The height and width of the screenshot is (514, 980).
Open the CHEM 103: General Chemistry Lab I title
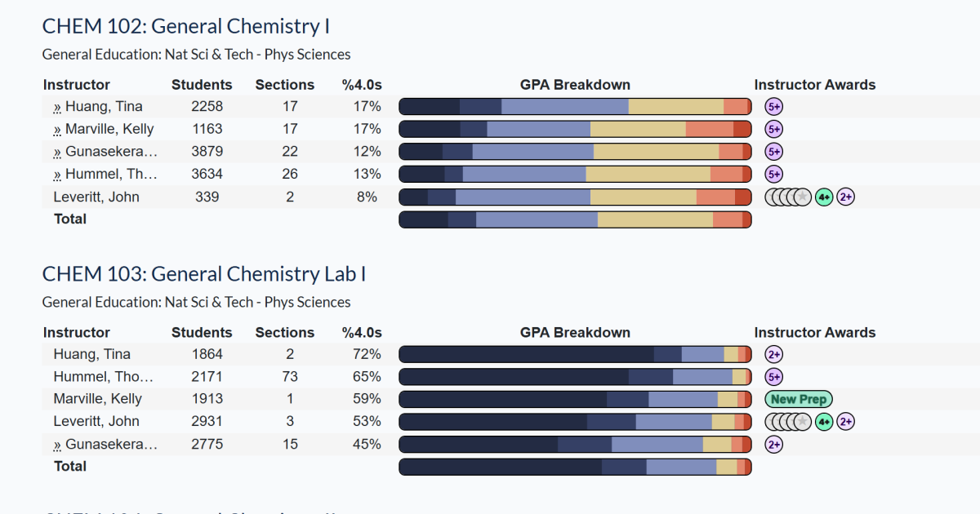(x=204, y=273)
